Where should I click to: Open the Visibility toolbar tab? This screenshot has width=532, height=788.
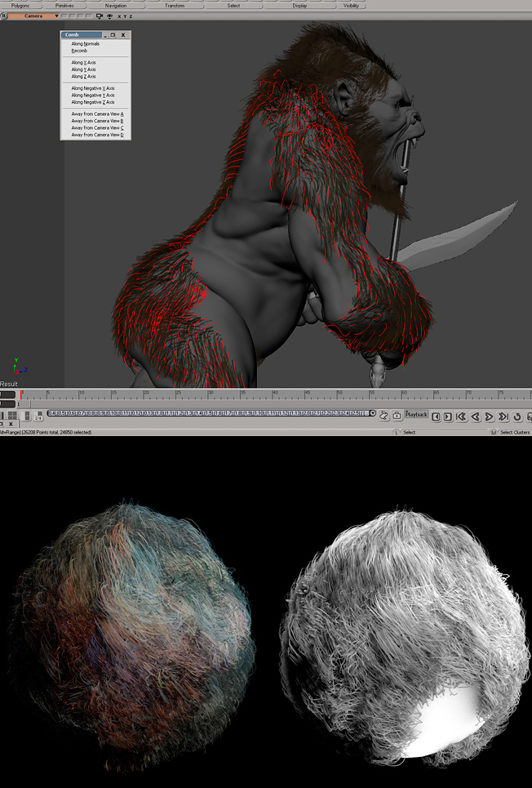(x=351, y=5)
